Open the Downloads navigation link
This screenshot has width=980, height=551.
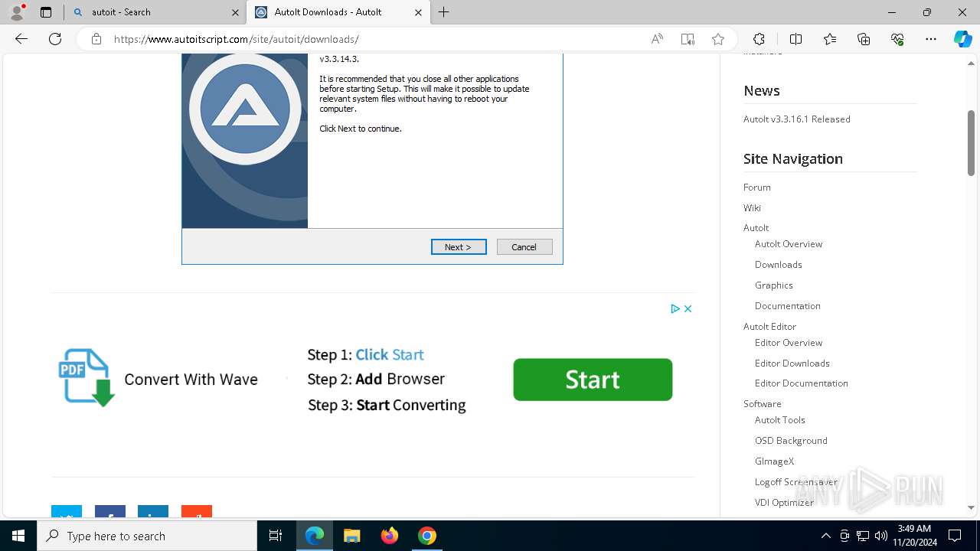[x=778, y=264]
